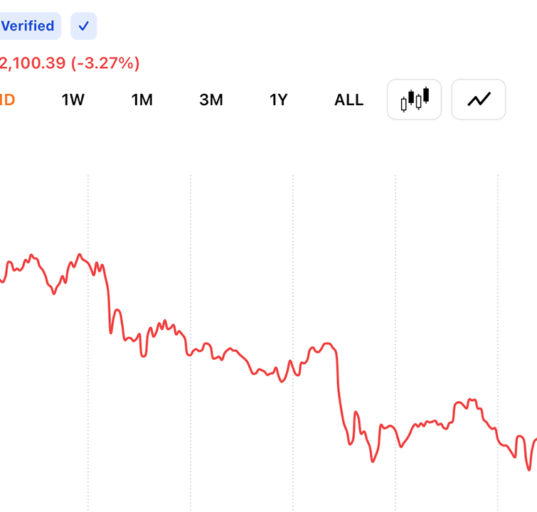Click the blue checkmark badge
Viewport: 537px width, 512px height.
(x=84, y=26)
